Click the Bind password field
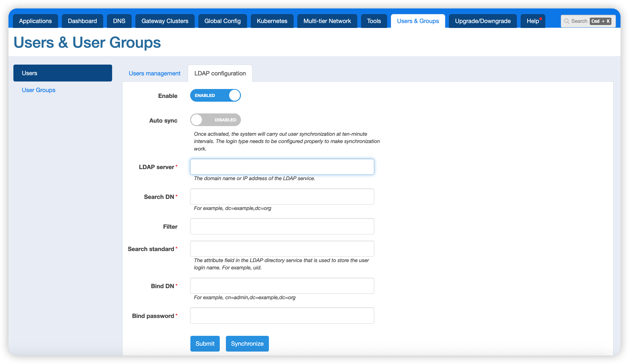Image resolution: width=629 pixels, height=364 pixels. (x=282, y=315)
